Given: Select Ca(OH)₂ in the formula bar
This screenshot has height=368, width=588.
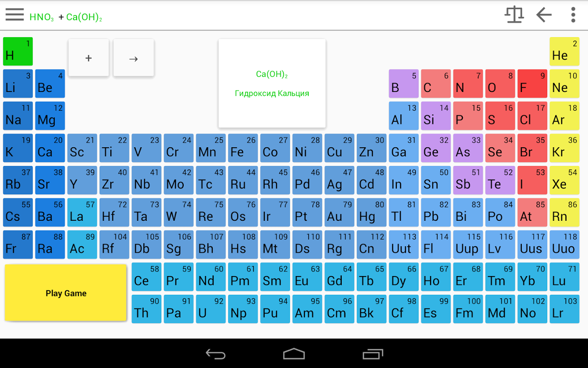Looking at the screenshot, I should pyautogui.click(x=84, y=17).
